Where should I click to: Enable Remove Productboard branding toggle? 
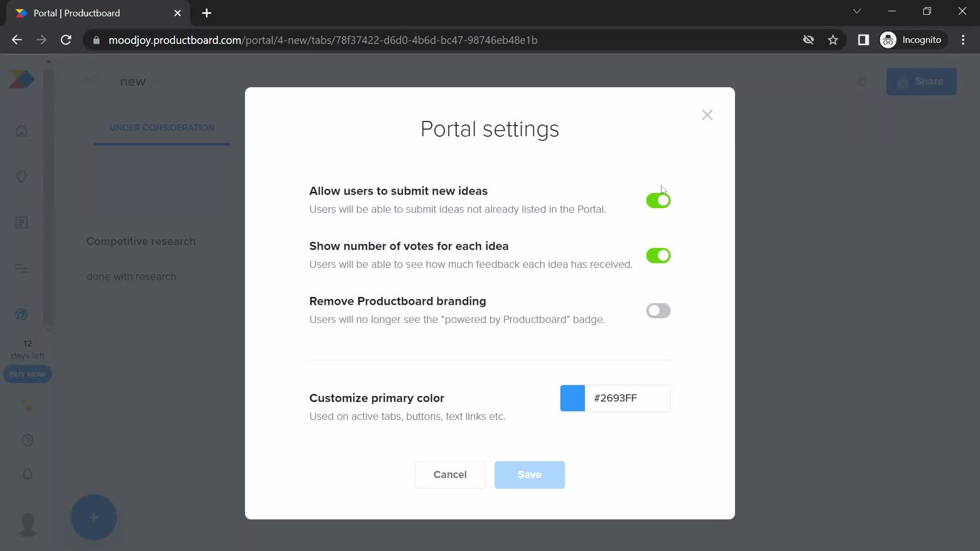[x=658, y=311]
